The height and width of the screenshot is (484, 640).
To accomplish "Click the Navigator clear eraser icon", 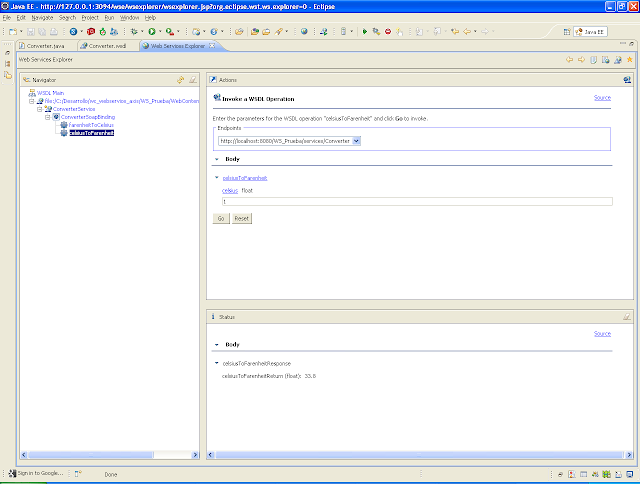I will [x=193, y=80].
